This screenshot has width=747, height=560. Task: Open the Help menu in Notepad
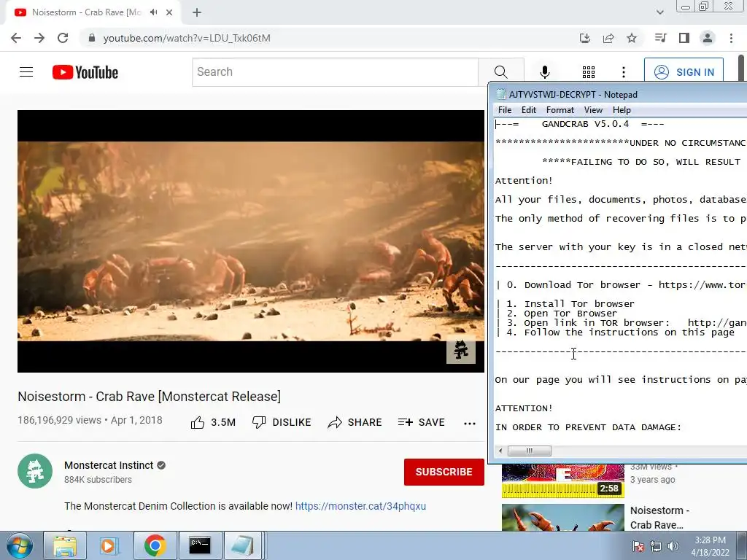622,110
